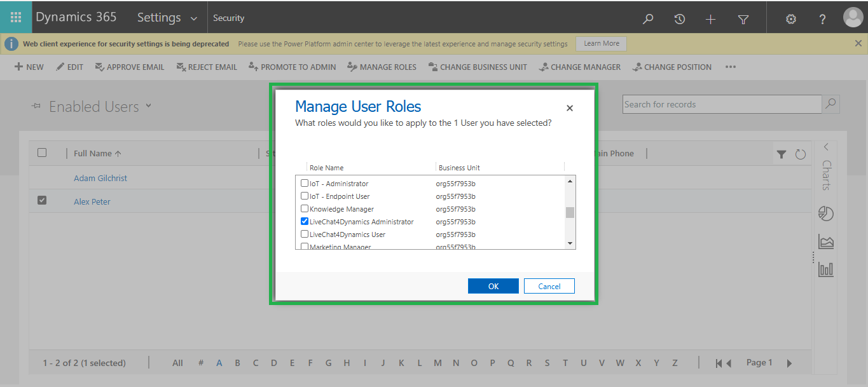The image size is (868, 387).
Task: Open the Enabled Users view selector
Action: tap(149, 105)
